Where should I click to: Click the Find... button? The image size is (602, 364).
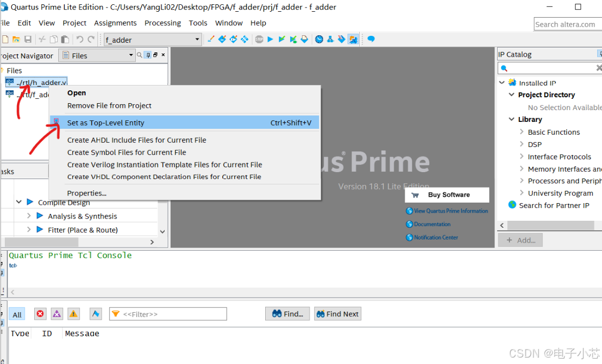tap(287, 314)
